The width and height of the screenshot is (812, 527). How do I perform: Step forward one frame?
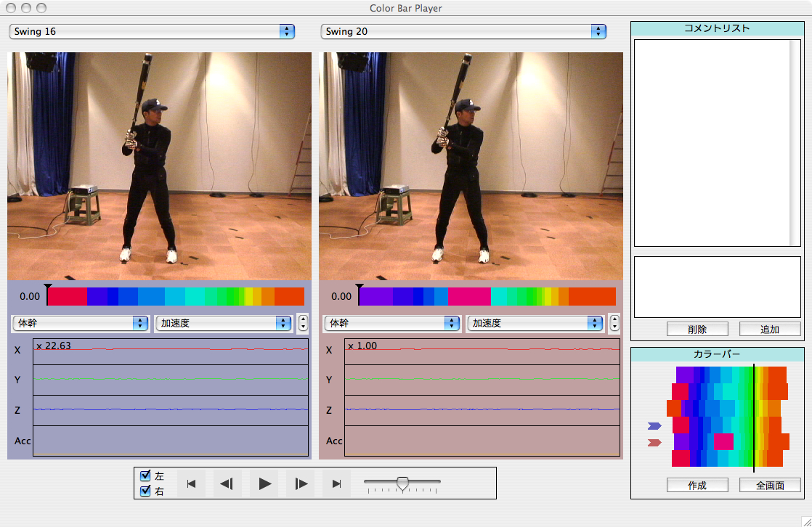[x=301, y=483]
